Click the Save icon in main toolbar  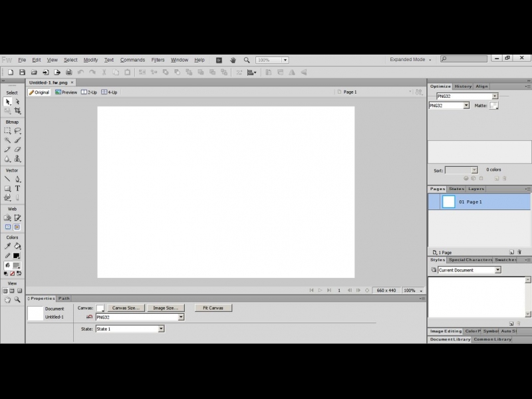point(22,72)
